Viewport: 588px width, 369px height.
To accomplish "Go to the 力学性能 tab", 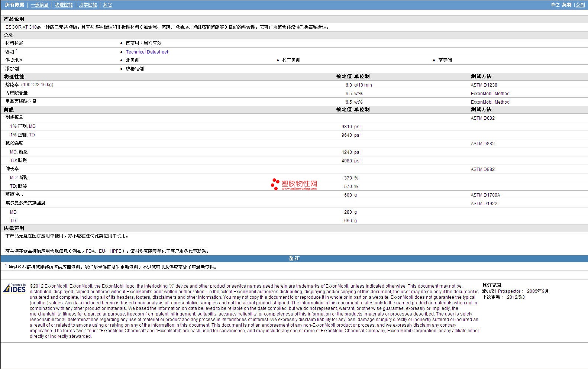I will pos(88,5).
